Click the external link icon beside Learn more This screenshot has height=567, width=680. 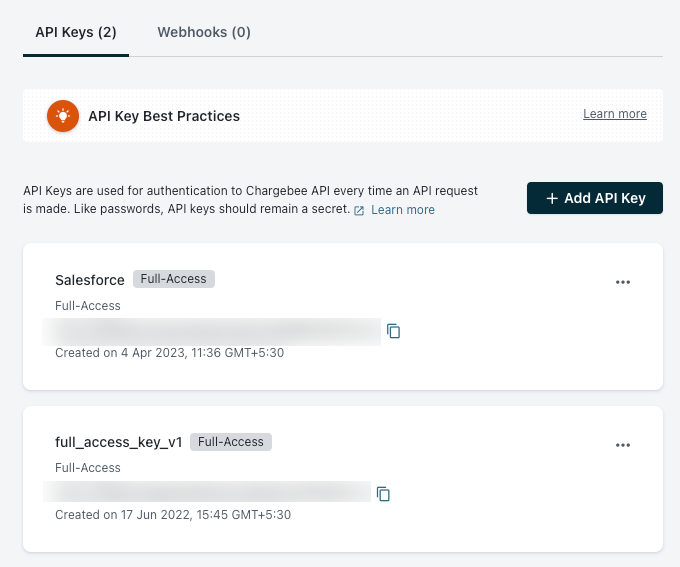[x=359, y=210]
